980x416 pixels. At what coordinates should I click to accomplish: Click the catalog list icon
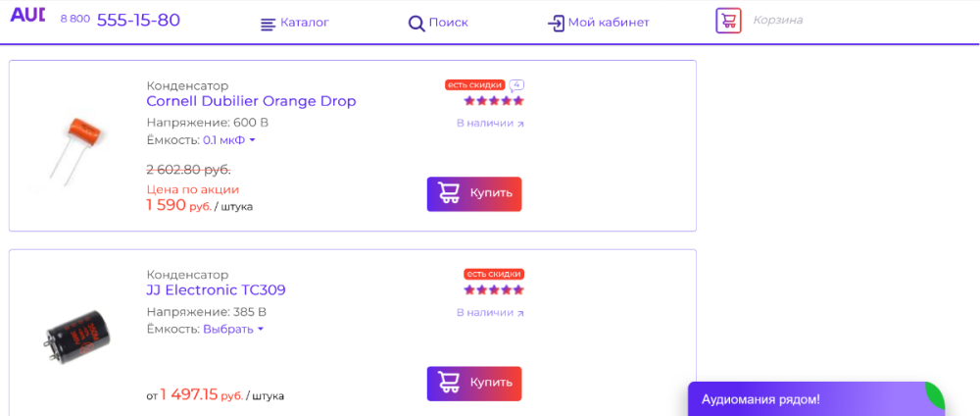268,24
